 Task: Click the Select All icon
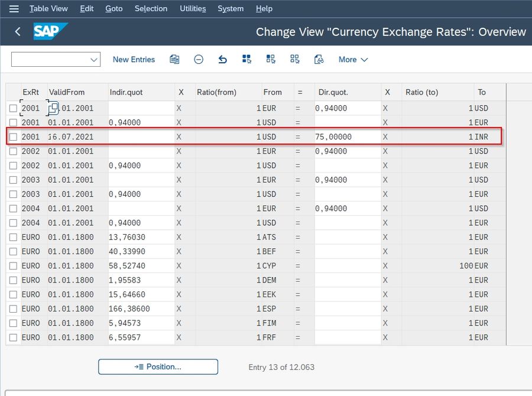coord(246,59)
